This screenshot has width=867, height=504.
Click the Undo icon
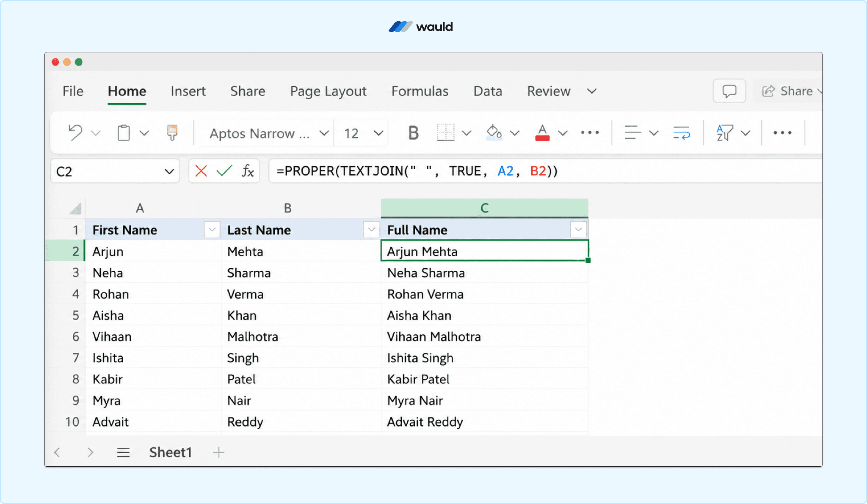click(x=75, y=133)
